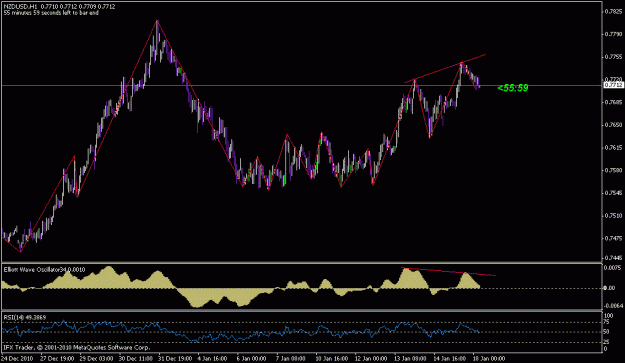Click the 0.7475 price axis label
625x363 pixels.
coord(614,238)
